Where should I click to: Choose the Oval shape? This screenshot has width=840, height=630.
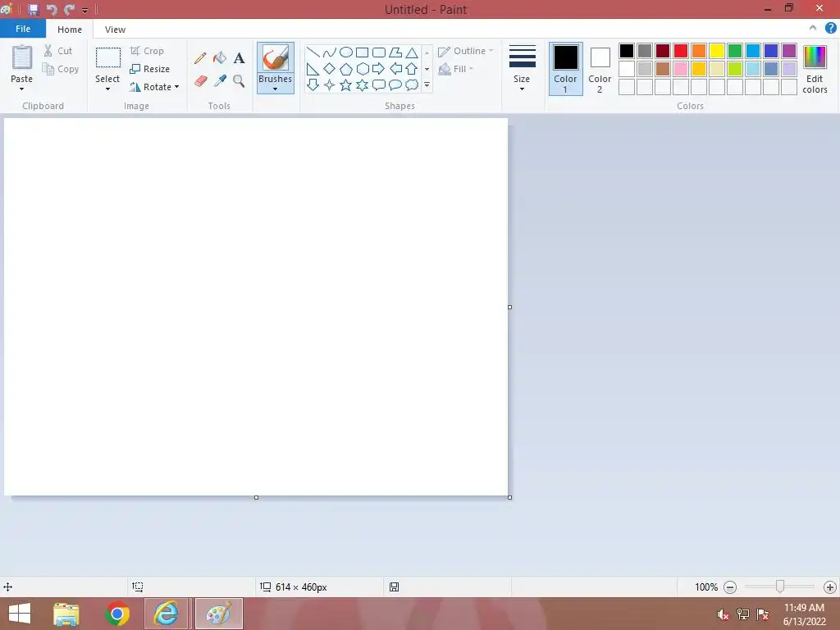point(346,52)
